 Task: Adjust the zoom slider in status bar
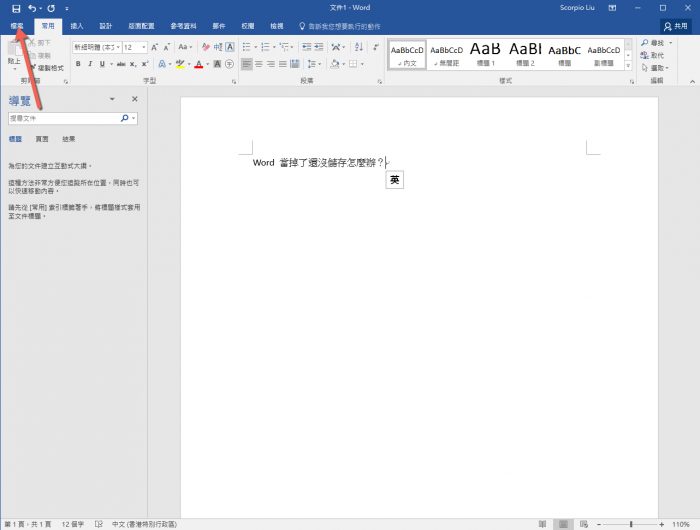point(631,524)
